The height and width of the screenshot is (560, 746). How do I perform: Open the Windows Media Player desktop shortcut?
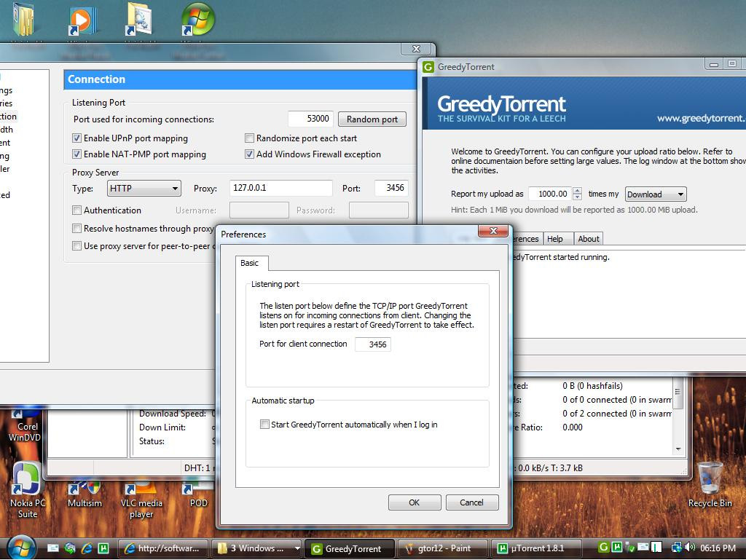[x=82, y=21]
